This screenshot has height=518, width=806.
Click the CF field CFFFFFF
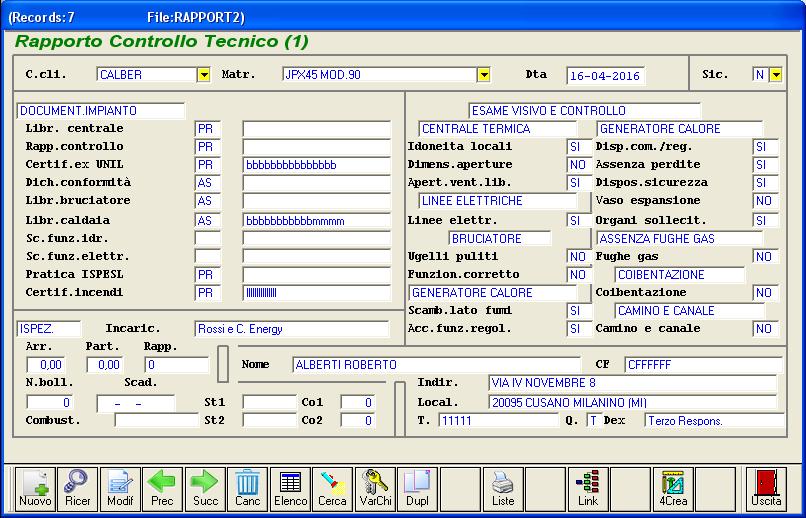tap(704, 365)
